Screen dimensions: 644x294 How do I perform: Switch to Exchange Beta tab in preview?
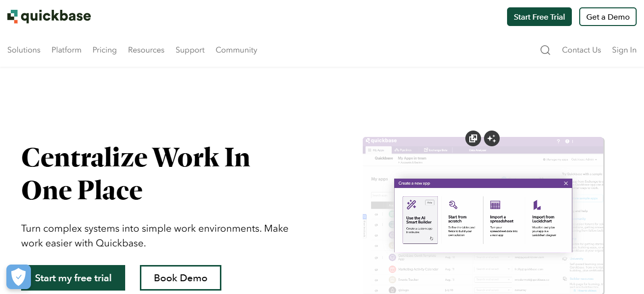(x=436, y=150)
